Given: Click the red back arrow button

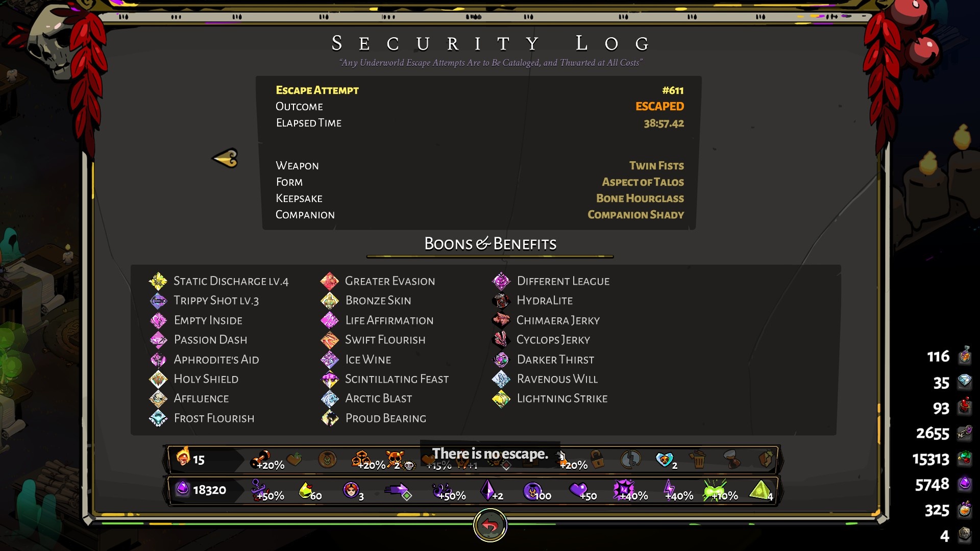Looking at the screenshot, I should (490, 525).
